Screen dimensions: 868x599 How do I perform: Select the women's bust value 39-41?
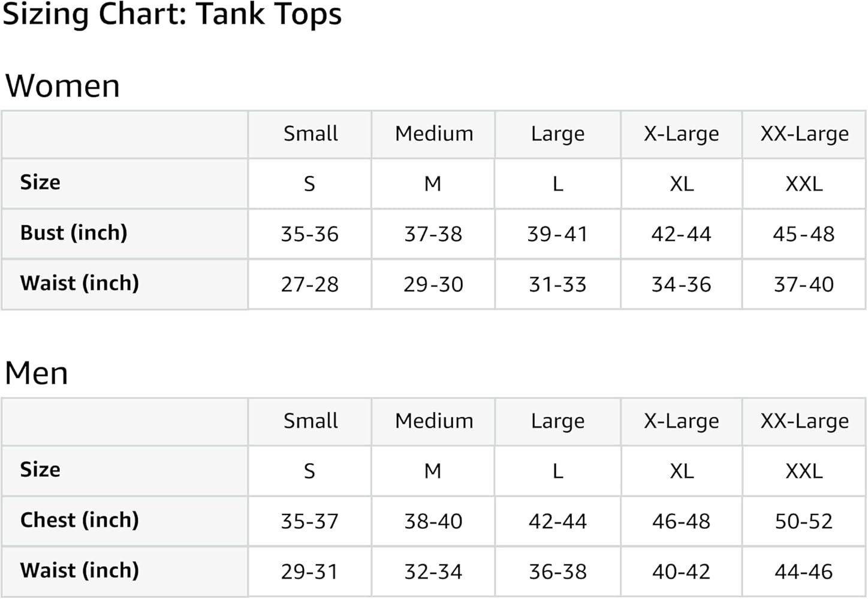click(x=557, y=234)
